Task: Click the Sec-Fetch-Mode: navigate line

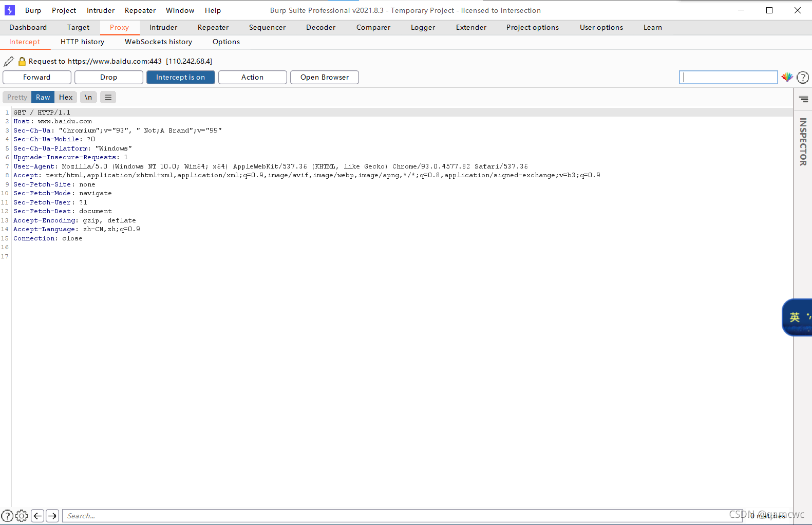Action: click(63, 193)
